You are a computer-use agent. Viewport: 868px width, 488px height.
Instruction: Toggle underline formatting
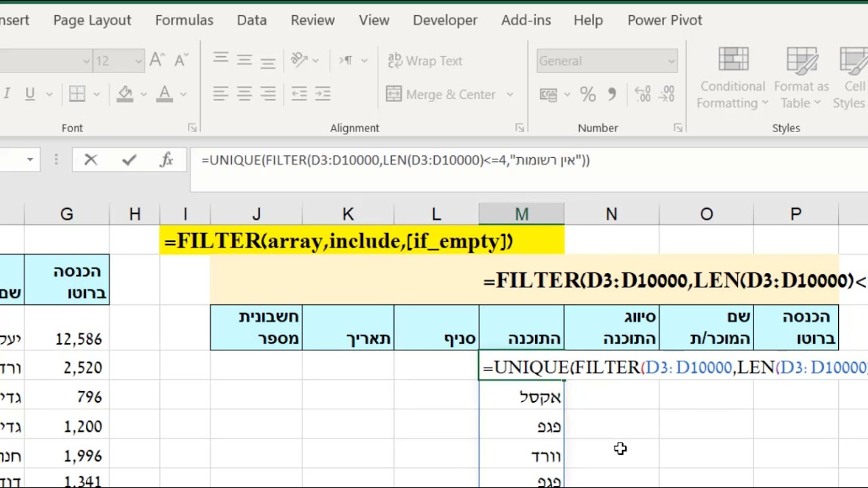[30, 94]
